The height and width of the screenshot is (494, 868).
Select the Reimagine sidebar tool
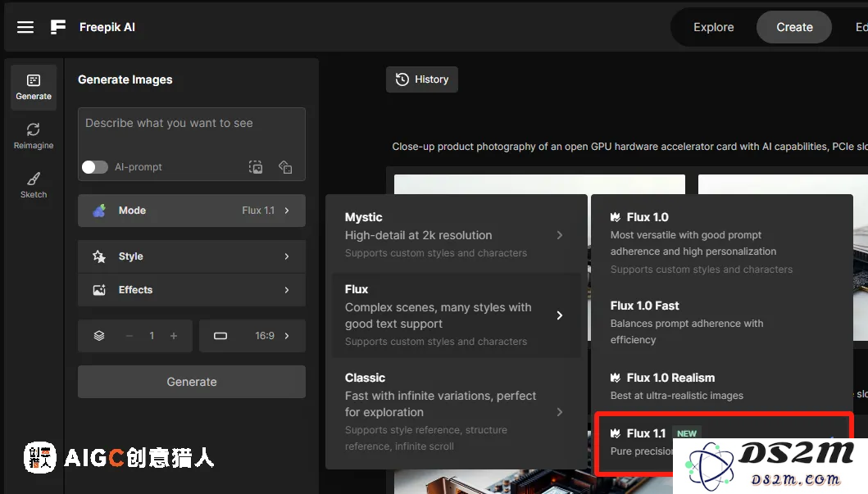click(34, 136)
